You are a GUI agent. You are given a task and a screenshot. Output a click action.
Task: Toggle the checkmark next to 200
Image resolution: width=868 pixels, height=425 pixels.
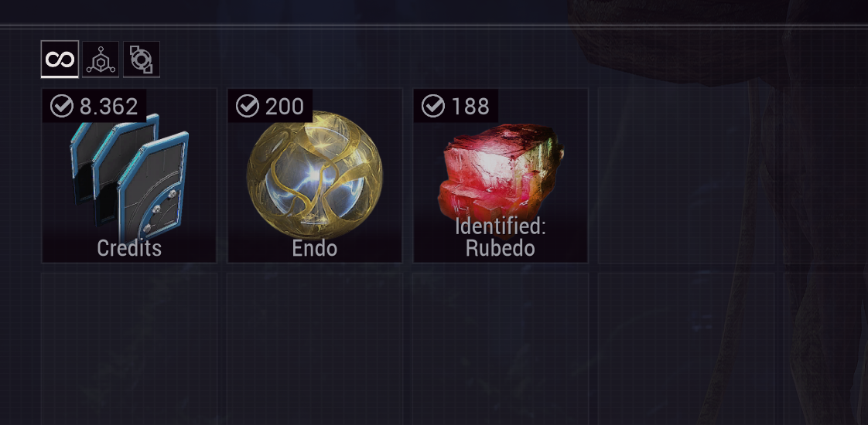(248, 106)
